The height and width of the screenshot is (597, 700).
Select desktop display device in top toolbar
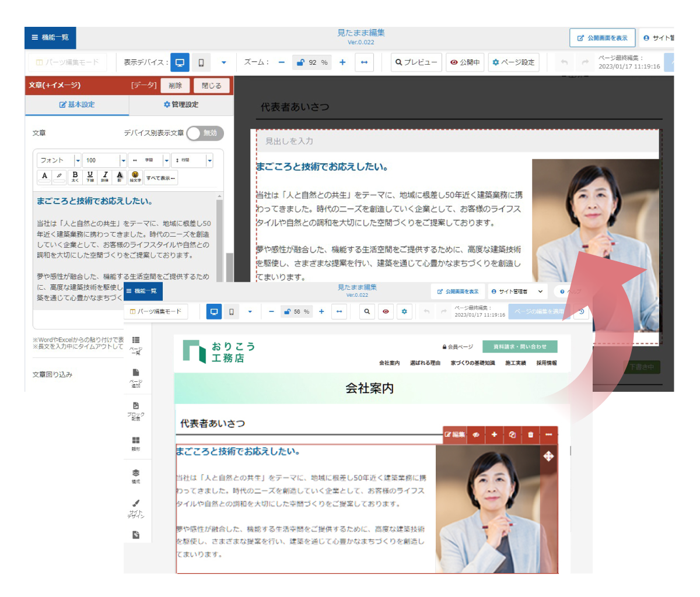point(180,62)
